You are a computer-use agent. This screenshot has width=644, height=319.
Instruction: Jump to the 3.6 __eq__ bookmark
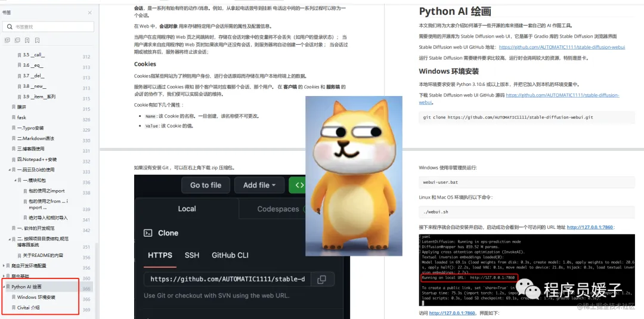33,65
